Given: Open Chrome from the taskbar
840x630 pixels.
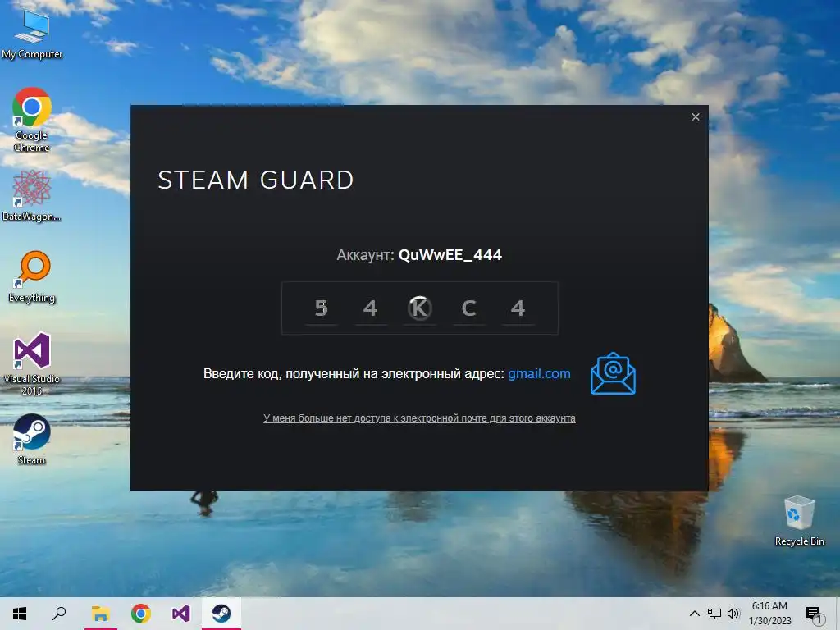Looking at the screenshot, I should point(141,614).
